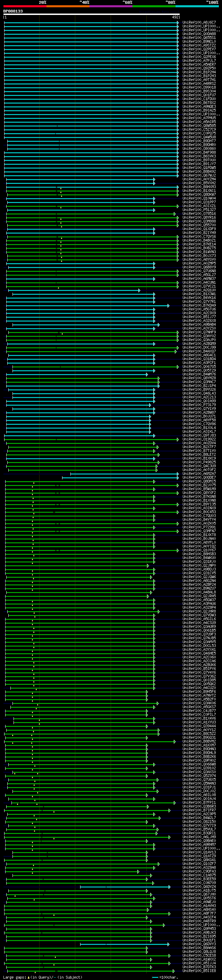Click the green alignment bar for UniRef100_O78516
Screen dimensions: 222x980
91,214
